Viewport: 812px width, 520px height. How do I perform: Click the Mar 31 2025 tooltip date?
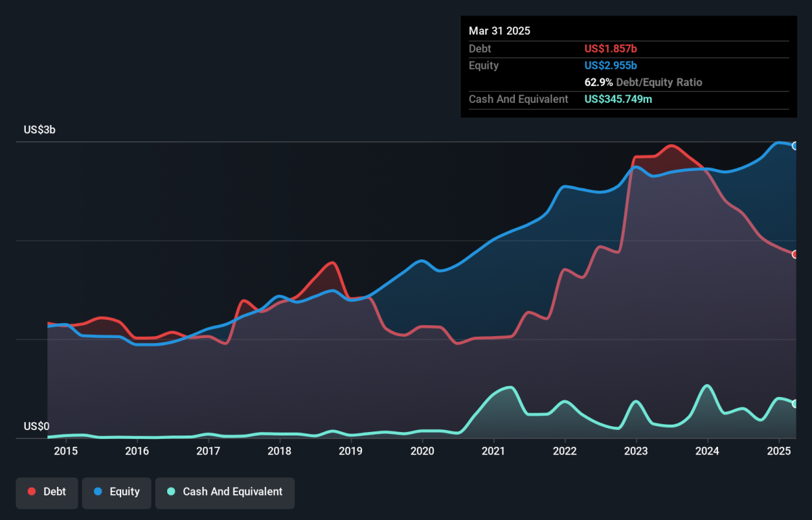tap(499, 31)
